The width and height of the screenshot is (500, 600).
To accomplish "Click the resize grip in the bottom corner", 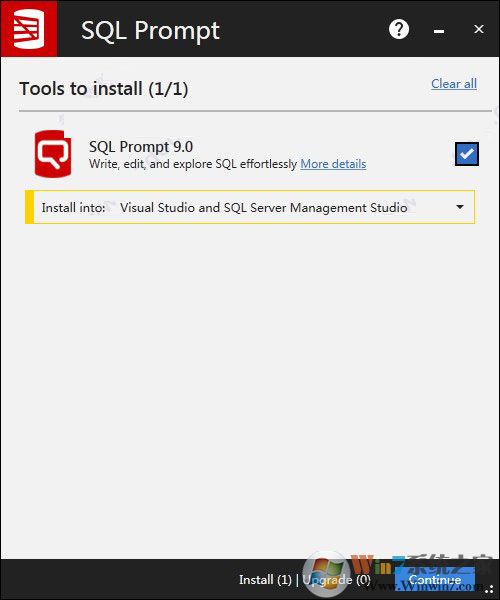I will click(x=489, y=589).
